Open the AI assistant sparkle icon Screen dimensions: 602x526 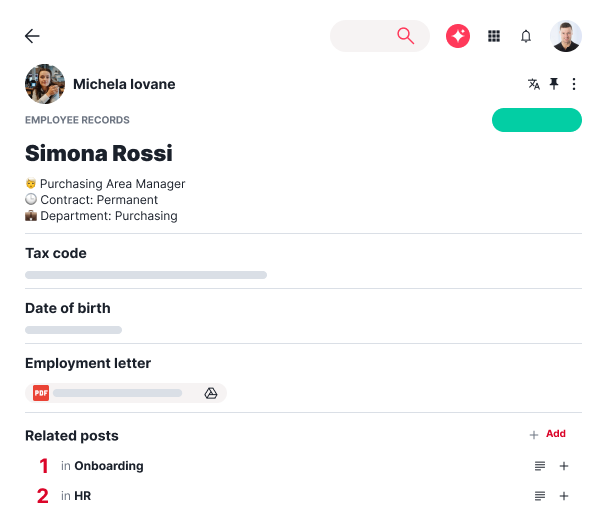[x=458, y=36]
